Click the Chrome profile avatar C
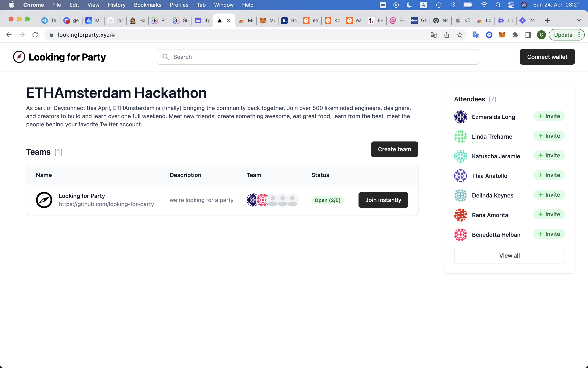The image size is (588, 368). tap(541, 35)
